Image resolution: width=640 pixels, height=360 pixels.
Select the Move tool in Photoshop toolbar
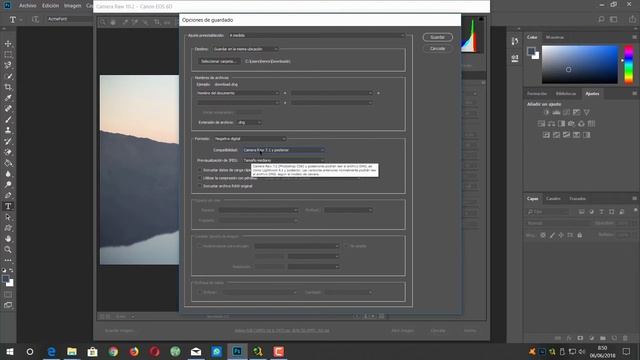(x=8, y=44)
